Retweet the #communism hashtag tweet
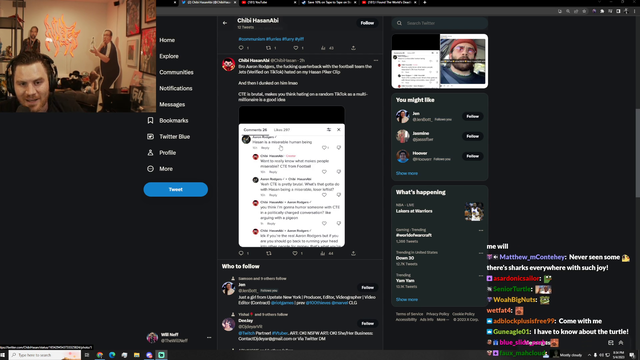The width and height of the screenshot is (640, 360). click(x=268, y=48)
